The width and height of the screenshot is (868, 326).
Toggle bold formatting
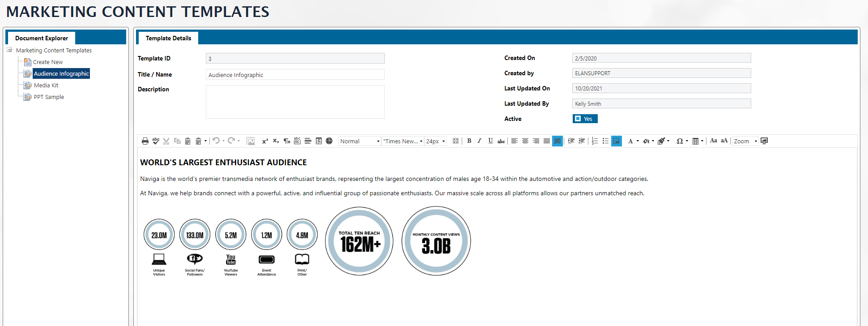469,141
